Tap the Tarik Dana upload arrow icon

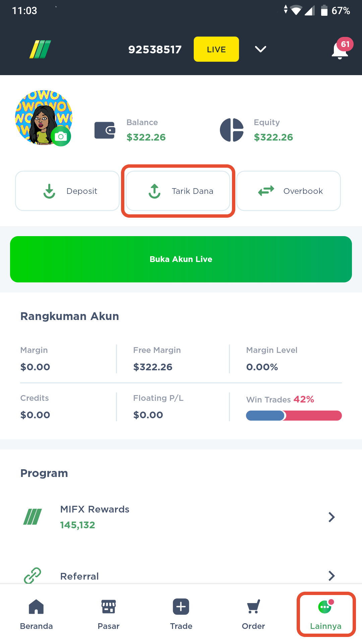[155, 191]
